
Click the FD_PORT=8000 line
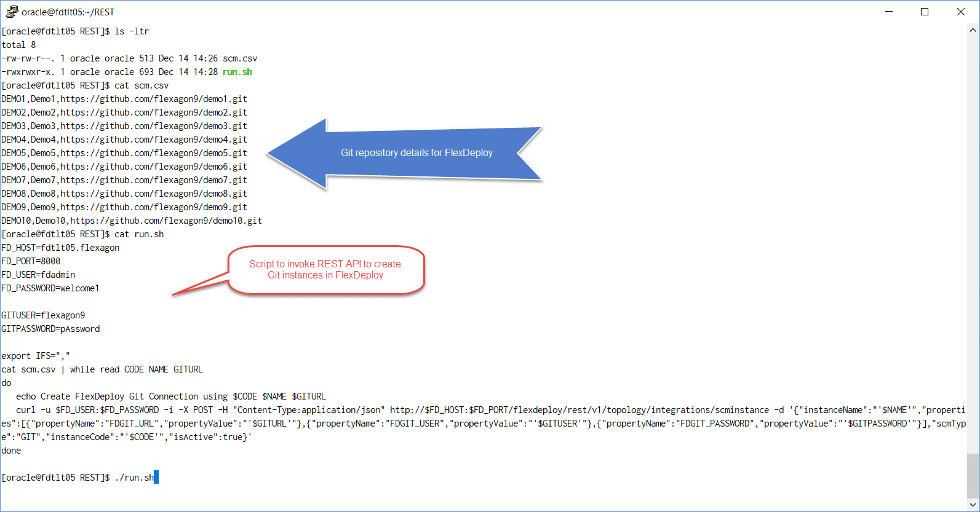click(x=31, y=261)
